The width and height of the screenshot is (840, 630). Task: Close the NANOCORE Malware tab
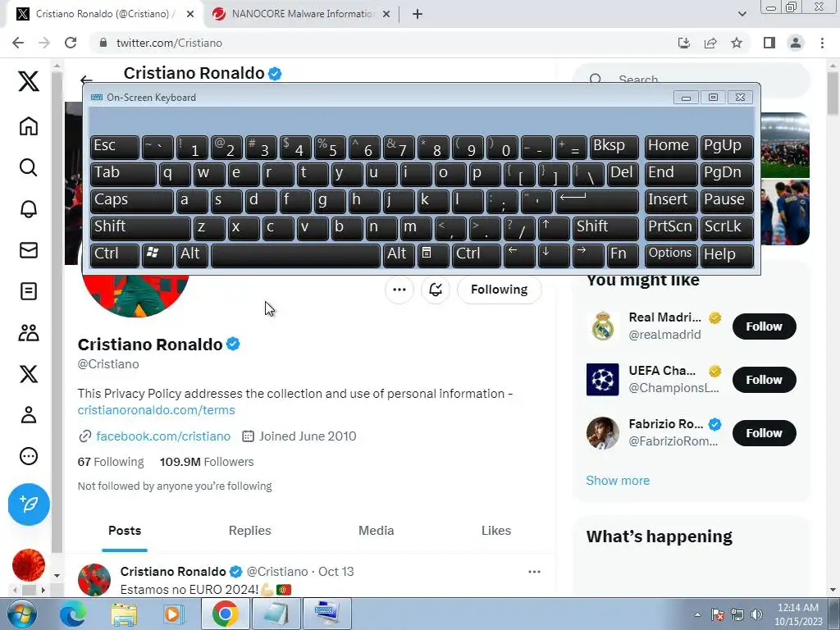pyautogui.click(x=386, y=15)
